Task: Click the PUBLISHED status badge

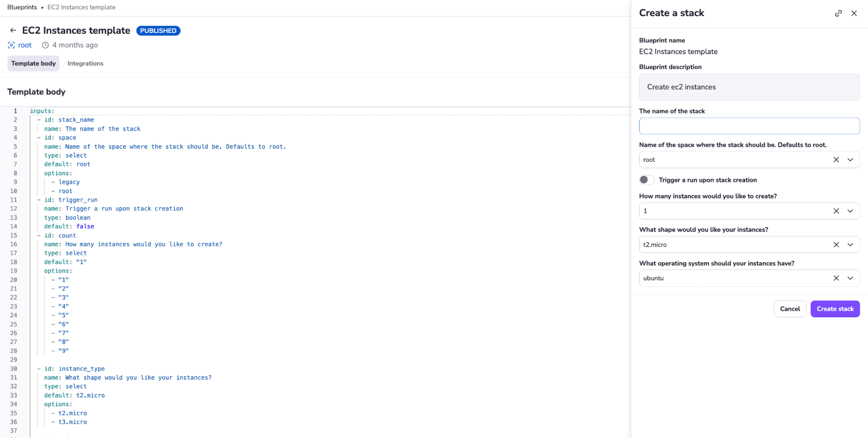Action: [158, 31]
